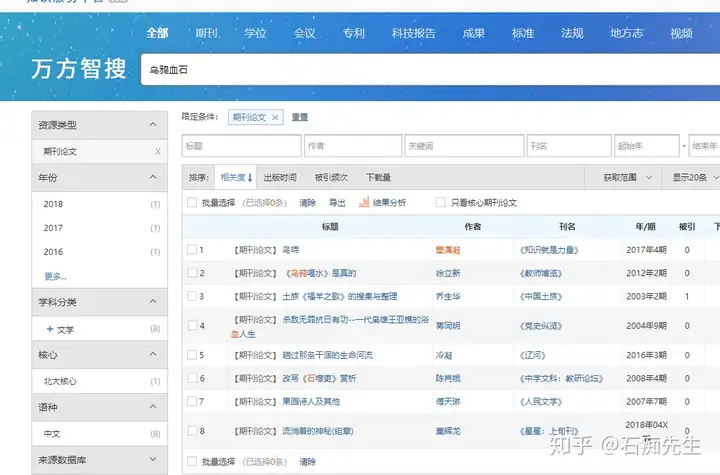Switch to the 标准 tab
This screenshot has width=720, height=475.
pyautogui.click(x=523, y=33)
